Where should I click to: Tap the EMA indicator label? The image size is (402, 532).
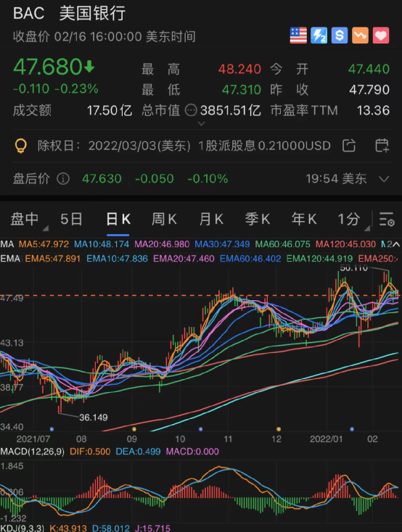tap(10, 259)
